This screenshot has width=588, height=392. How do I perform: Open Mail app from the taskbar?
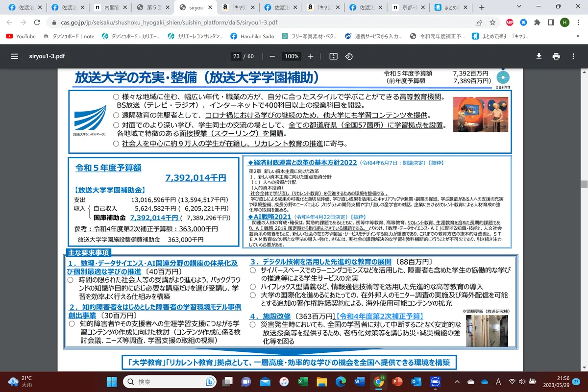click(265, 382)
